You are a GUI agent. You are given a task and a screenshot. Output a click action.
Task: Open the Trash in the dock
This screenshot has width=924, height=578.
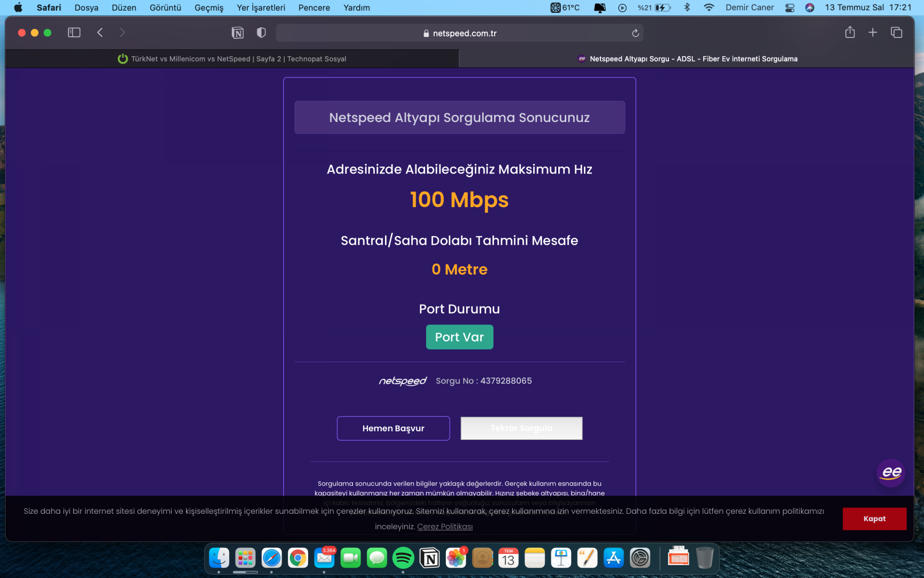(705, 558)
